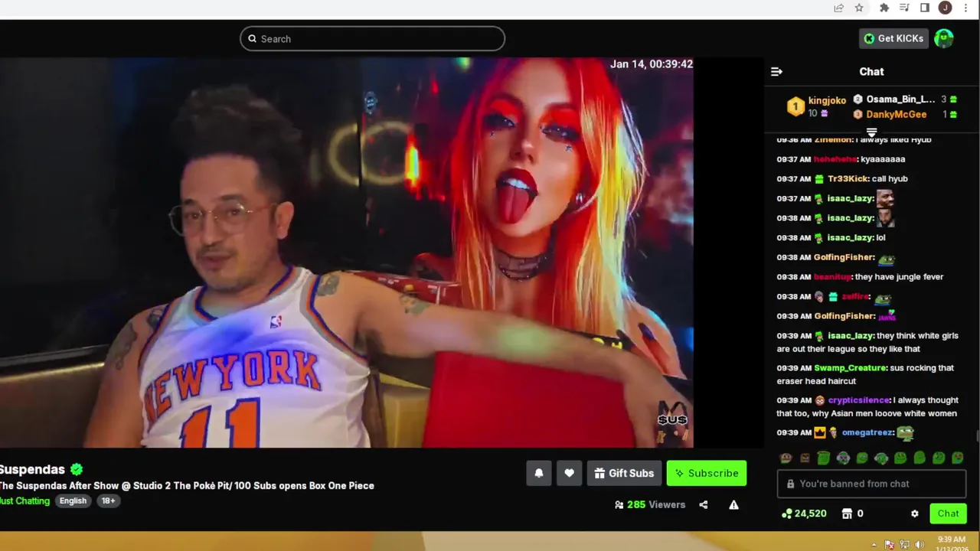This screenshot has width=980, height=551.
Task: Open the browser extensions puzzle icon
Action: coord(884,8)
